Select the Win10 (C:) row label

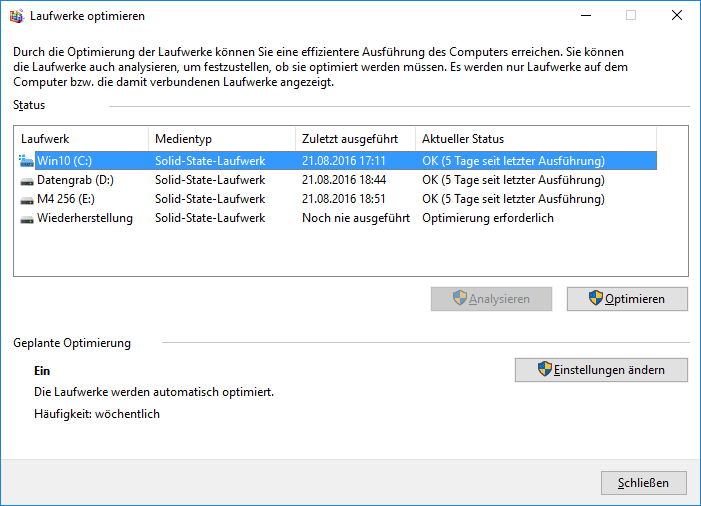click(64, 161)
